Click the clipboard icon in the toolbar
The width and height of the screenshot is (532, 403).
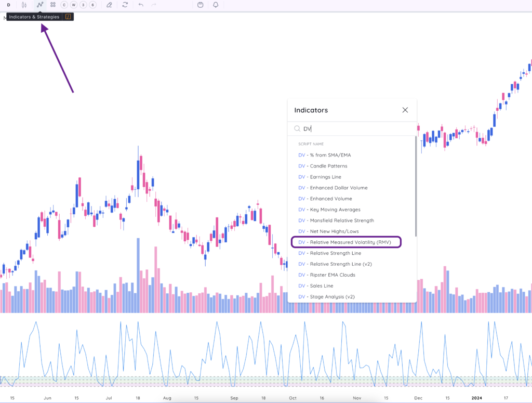(x=201, y=5)
